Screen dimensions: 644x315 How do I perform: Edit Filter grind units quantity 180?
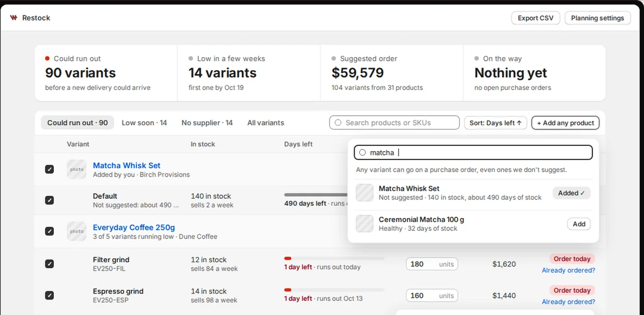(432, 264)
